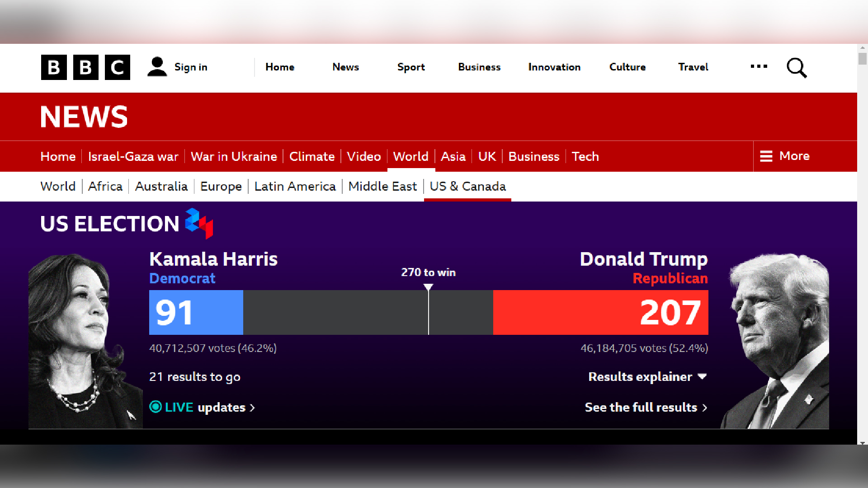The image size is (868, 488).
Task: Click the Donald Trump name
Action: pyautogui.click(x=644, y=259)
